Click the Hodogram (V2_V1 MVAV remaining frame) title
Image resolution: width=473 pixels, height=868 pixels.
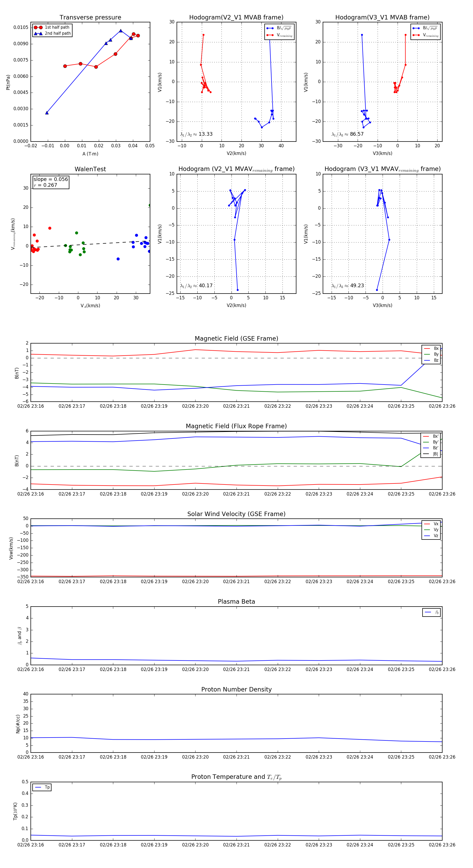[236, 169]
